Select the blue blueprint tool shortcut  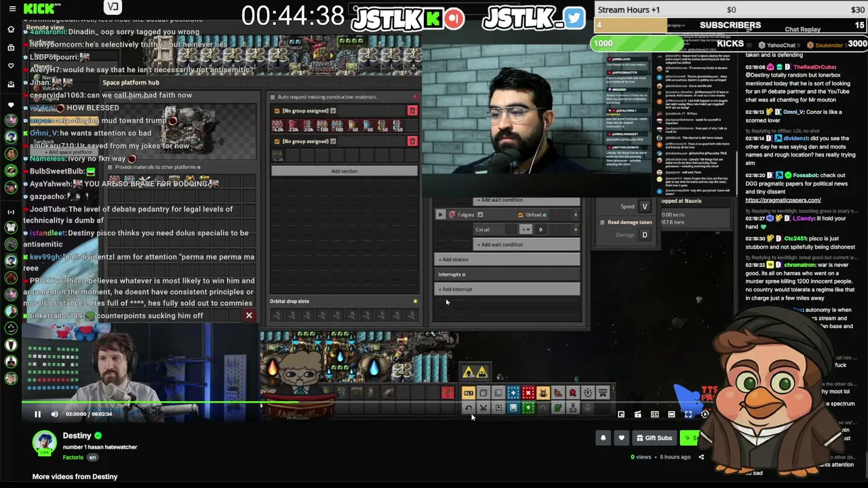(x=513, y=392)
